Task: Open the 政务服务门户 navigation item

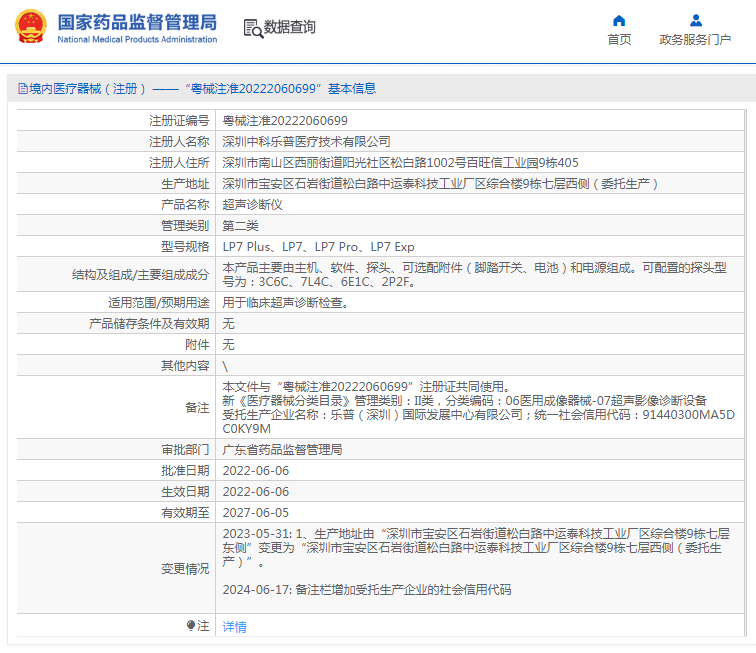Action: coord(695,40)
